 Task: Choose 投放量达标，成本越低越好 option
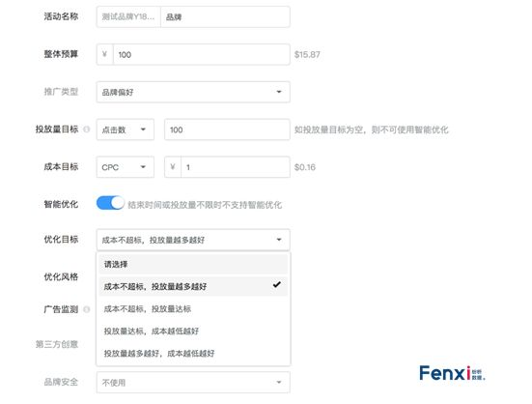pyautogui.click(x=193, y=331)
